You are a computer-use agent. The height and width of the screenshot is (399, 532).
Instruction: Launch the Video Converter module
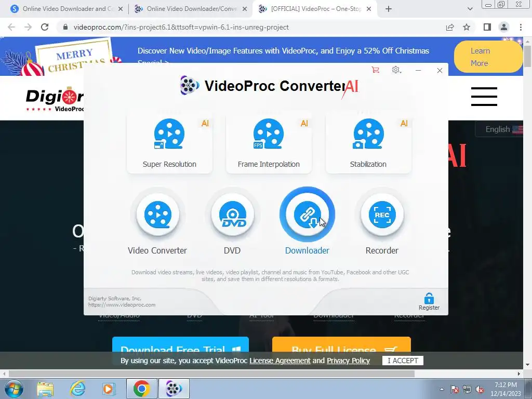tap(157, 215)
